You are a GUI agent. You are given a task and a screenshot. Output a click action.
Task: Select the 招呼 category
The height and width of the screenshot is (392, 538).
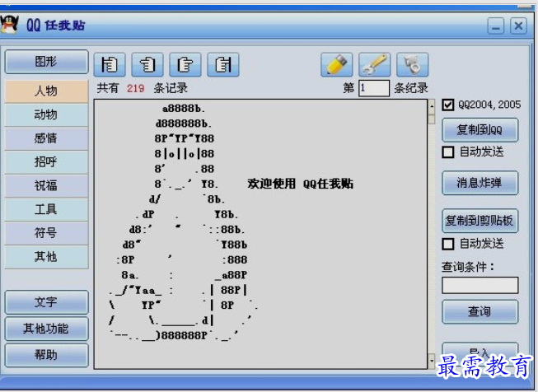46,162
